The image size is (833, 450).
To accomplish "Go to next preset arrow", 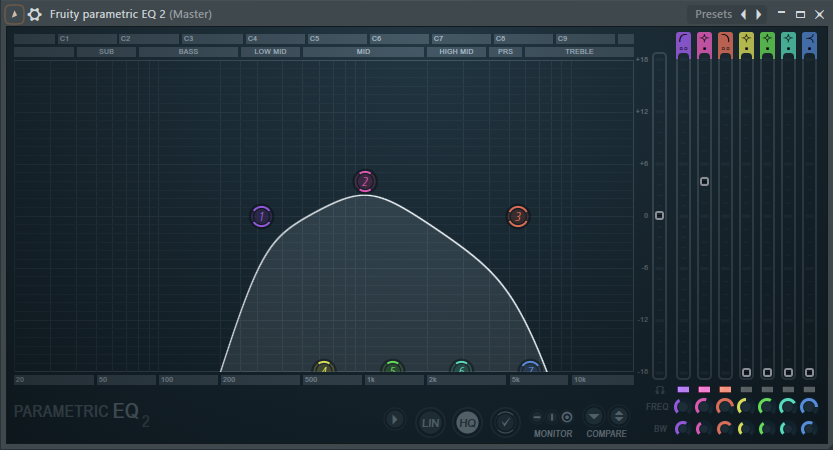I will (759, 14).
